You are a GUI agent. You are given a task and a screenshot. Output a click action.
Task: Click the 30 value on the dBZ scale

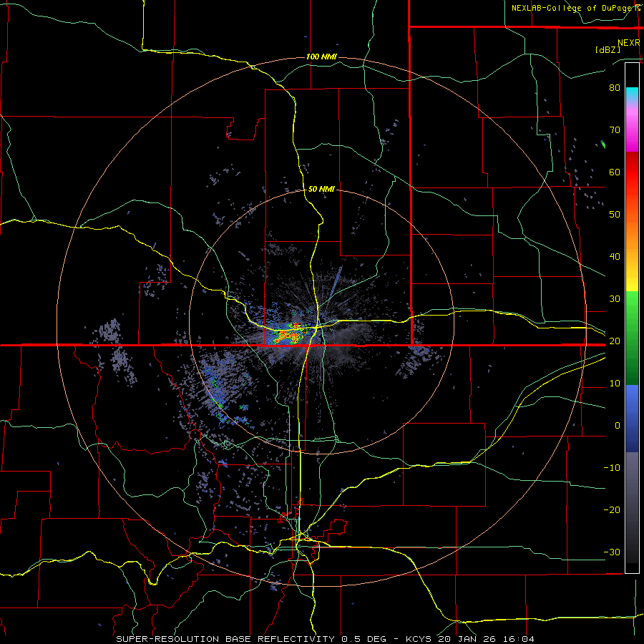coord(615,298)
